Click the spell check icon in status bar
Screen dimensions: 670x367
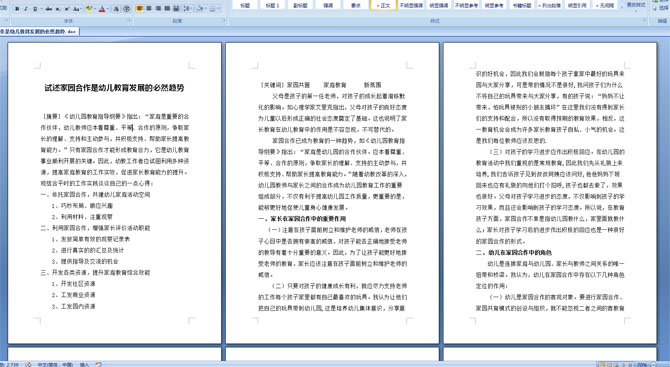pyautogui.click(x=28, y=364)
